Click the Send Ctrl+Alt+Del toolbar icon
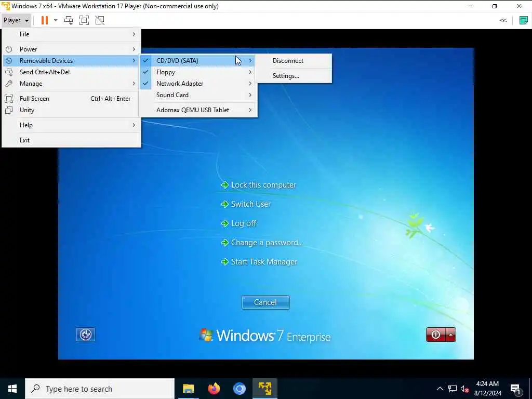The image size is (532, 399). click(69, 20)
